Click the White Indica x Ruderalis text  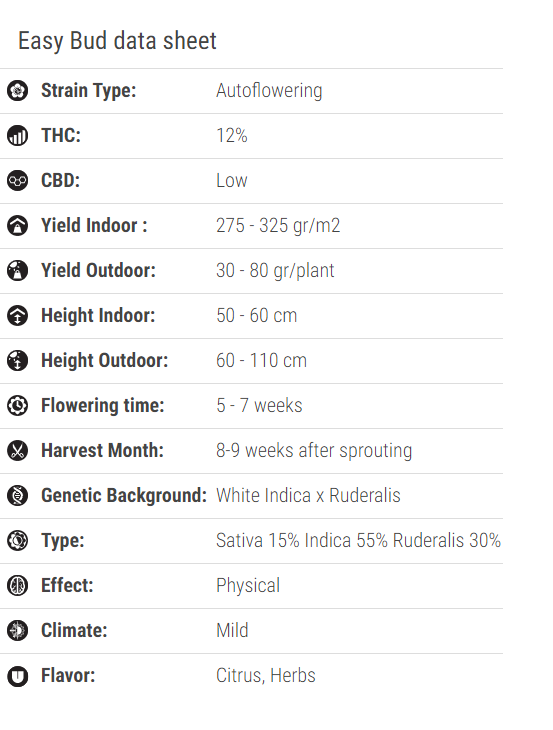[x=308, y=495]
